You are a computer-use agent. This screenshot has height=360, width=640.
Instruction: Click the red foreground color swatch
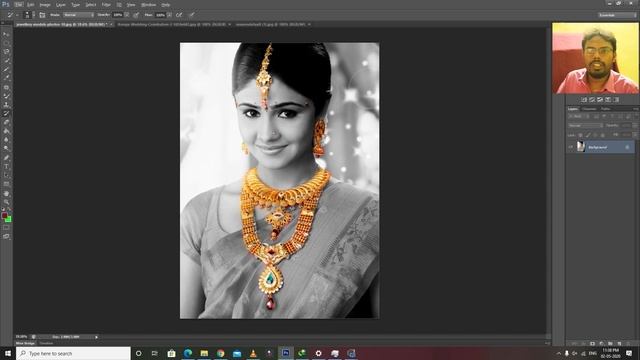coord(4,216)
